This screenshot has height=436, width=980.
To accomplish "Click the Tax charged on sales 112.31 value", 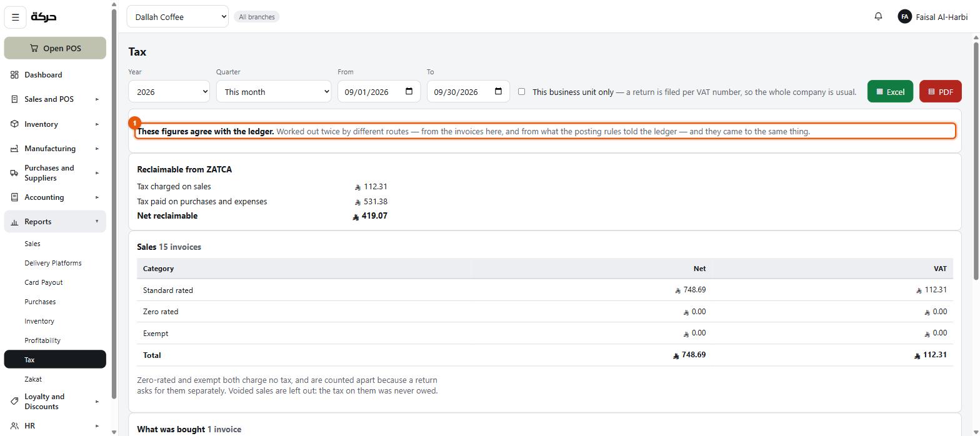I will coord(371,187).
